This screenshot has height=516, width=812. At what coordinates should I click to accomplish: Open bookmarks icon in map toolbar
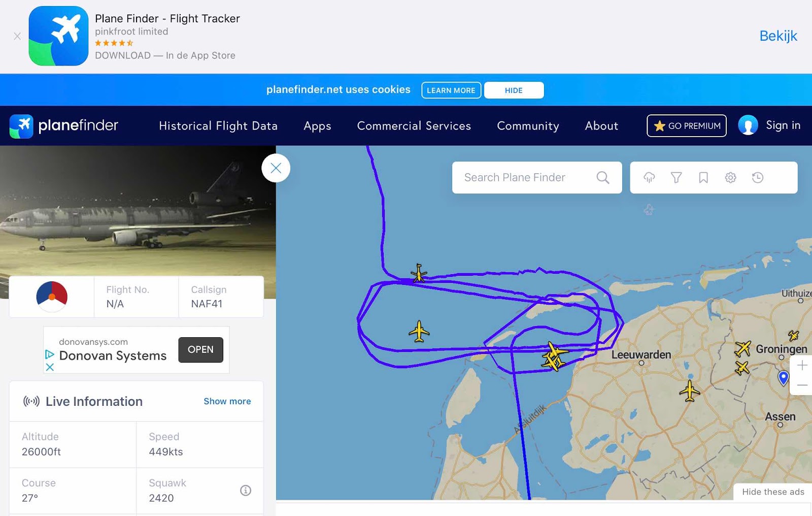(703, 177)
